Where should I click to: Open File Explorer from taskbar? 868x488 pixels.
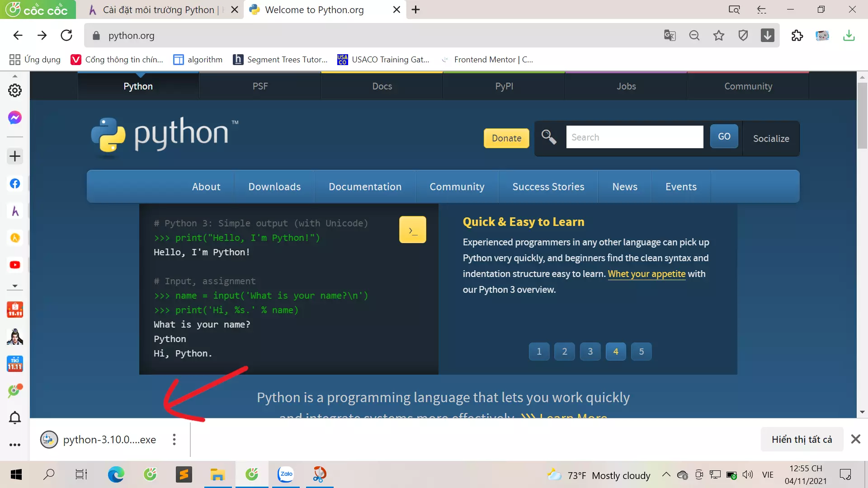click(217, 474)
